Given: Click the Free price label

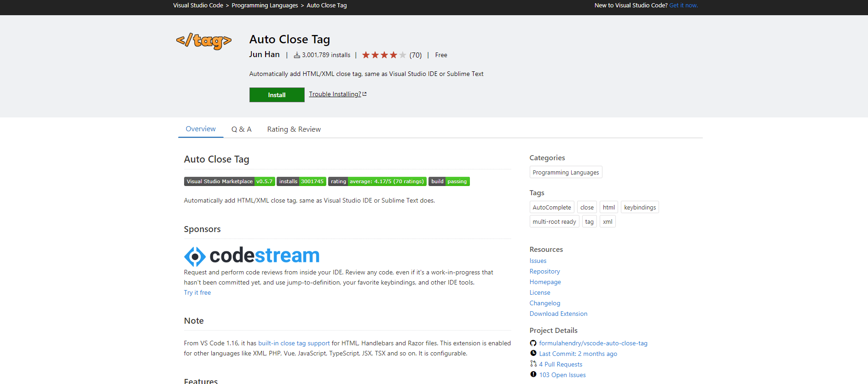Looking at the screenshot, I should point(441,55).
